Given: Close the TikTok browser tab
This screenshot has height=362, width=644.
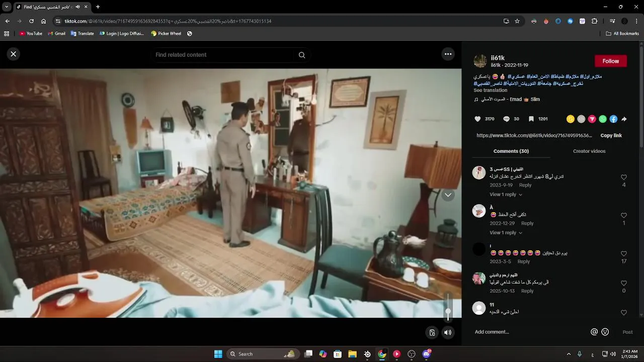Looking at the screenshot, I should (x=86, y=7).
